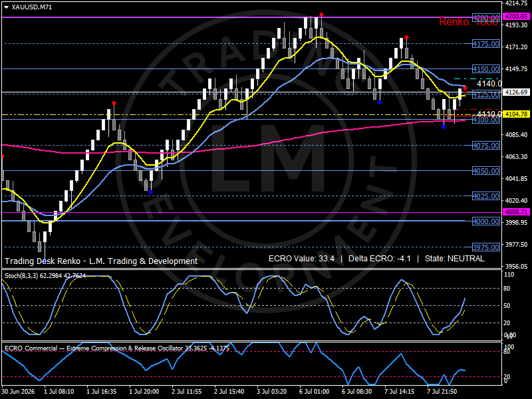Click the 2 Jul 15:40 time label
The width and height of the screenshot is (532, 399).
point(229,391)
